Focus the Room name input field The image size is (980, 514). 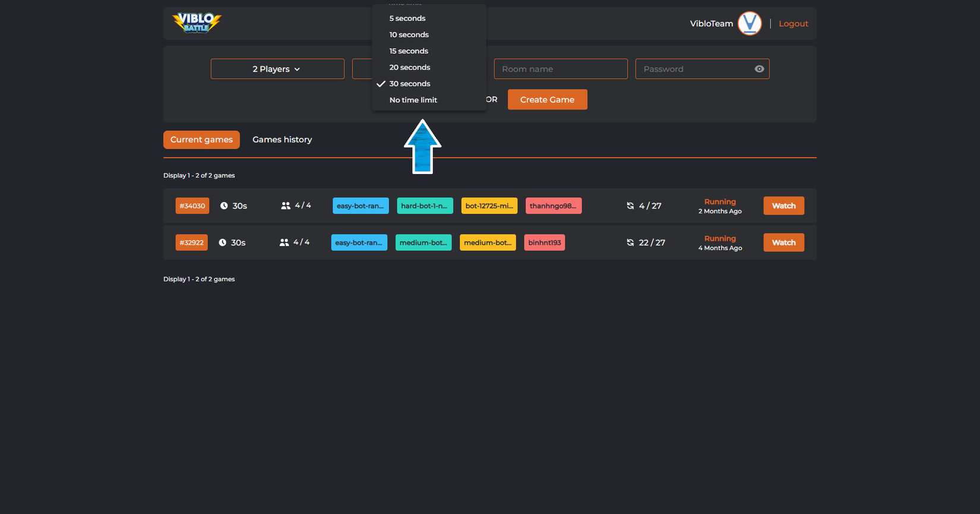tap(561, 69)
